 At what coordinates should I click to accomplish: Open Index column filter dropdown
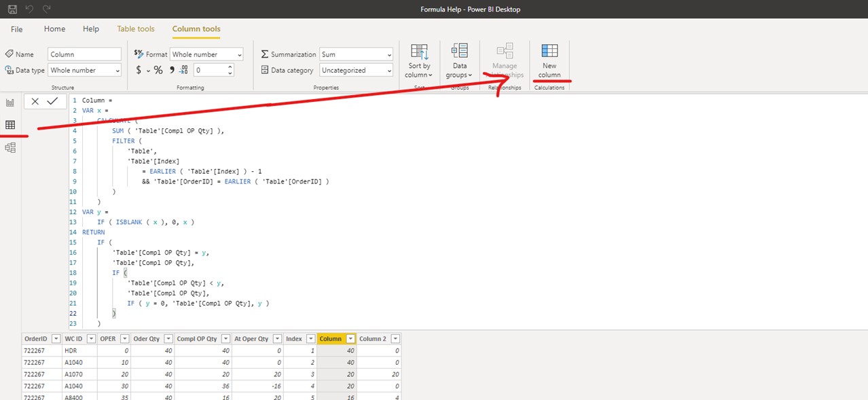click(x=310, y=338)
